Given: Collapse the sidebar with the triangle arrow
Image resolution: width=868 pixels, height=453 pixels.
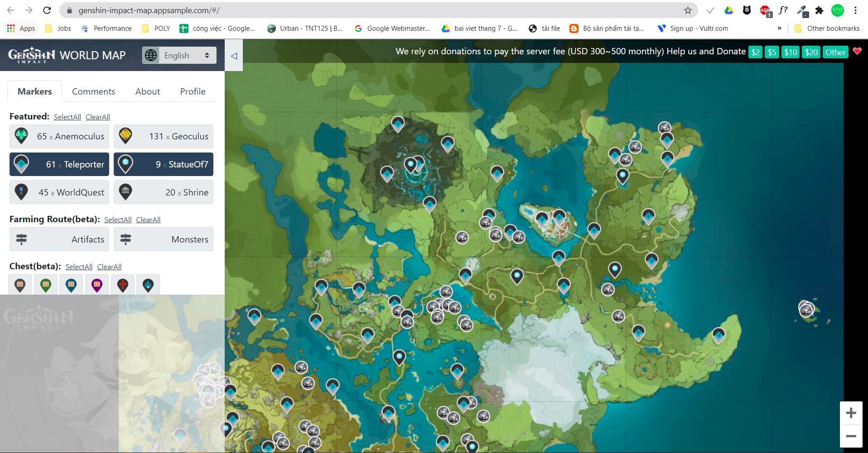Looking at the screenshot, I should click(x=234, y=56).
